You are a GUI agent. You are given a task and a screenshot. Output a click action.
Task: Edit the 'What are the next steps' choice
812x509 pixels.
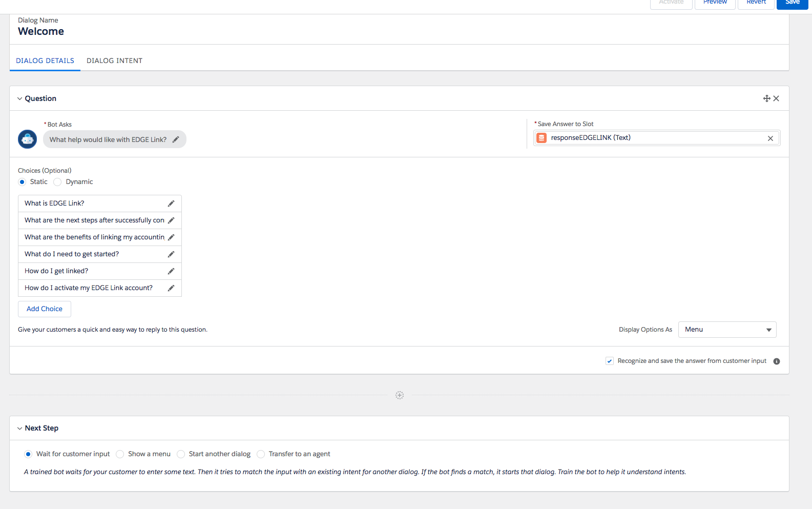[x=171, y=220]
